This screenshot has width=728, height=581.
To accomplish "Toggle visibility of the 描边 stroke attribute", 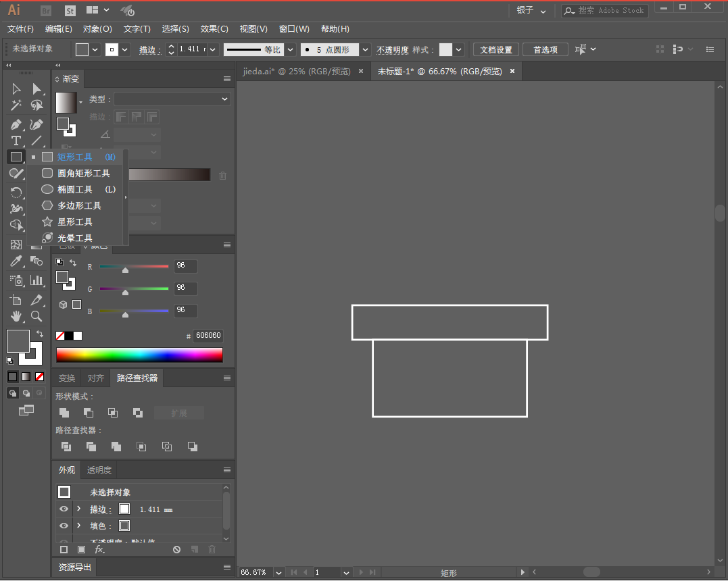I will (x=64, y=509).
